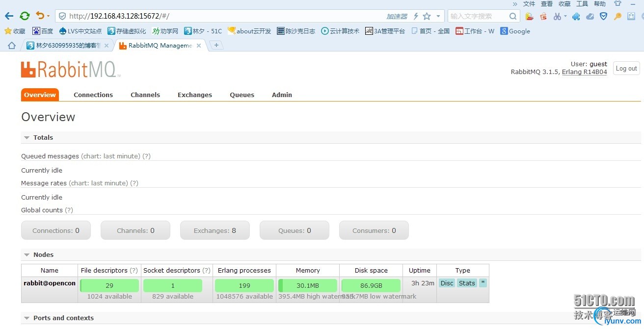Open the 云计算技术 bookmark
The width and height of the screenshot is (644, 329).
(340, 31)
